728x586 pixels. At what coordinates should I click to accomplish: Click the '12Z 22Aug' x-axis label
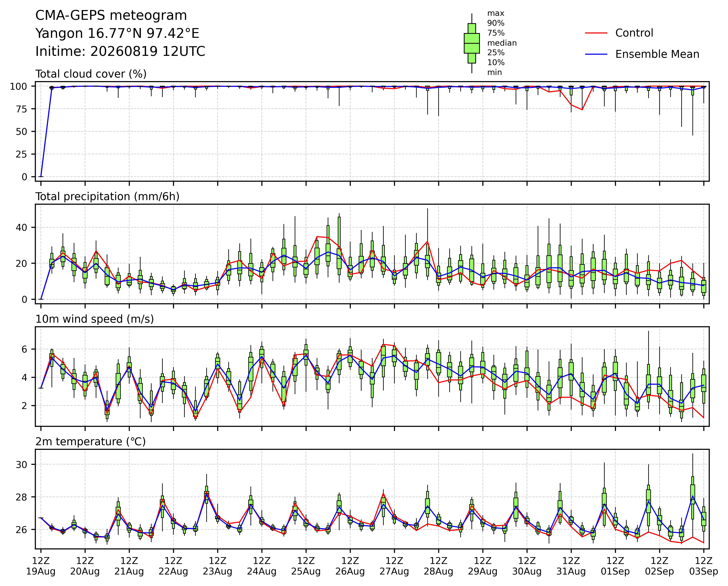pos(174,566)
